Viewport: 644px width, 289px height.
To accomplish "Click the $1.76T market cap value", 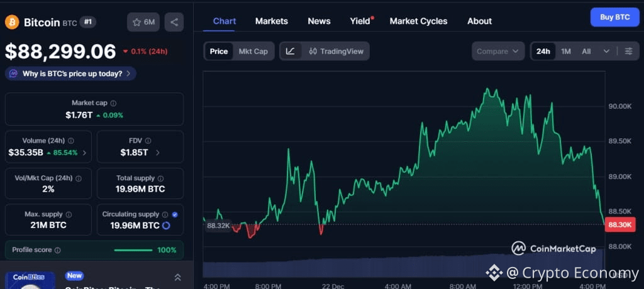I will 79,116.
